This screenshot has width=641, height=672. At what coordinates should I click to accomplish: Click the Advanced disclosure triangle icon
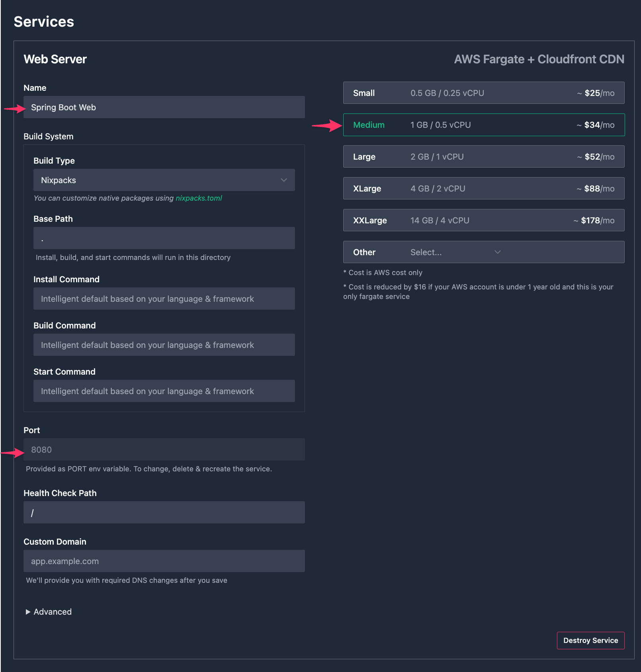click(28, 612)
